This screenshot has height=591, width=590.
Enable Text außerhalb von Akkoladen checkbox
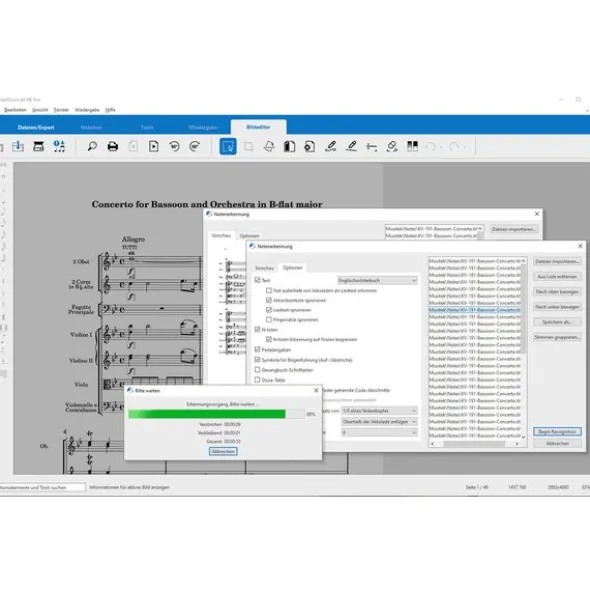coord(269,290)
